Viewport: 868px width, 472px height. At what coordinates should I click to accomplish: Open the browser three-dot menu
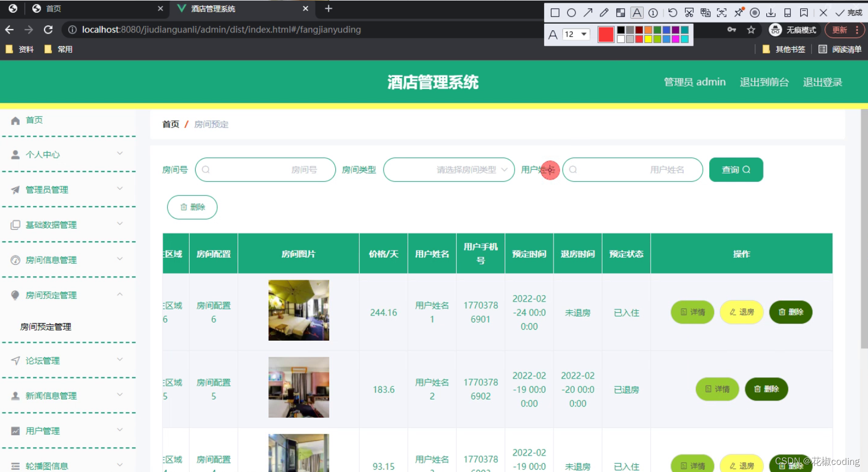(857, 30)
